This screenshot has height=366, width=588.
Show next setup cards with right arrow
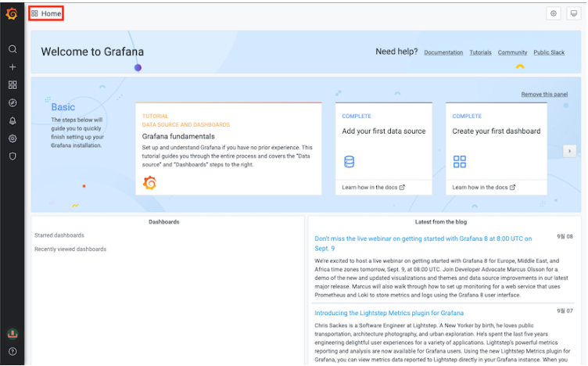coord(569,151)
